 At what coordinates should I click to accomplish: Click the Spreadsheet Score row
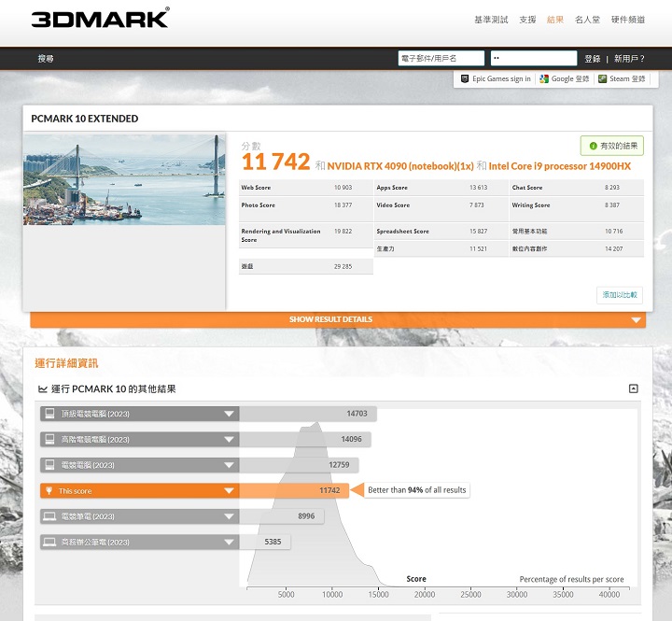(441, 232)
